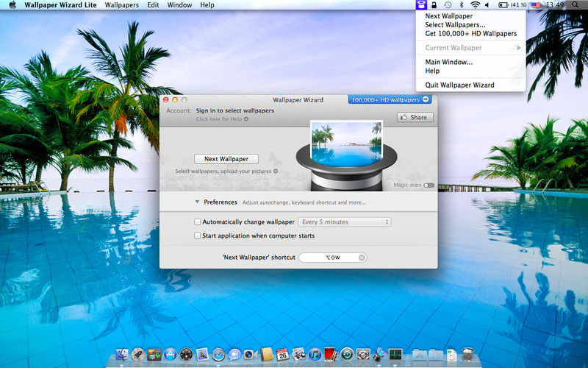Click the Next Wallpaper button
The height and width of the screenshot is (368, 588).
click(x=226, y=159)
